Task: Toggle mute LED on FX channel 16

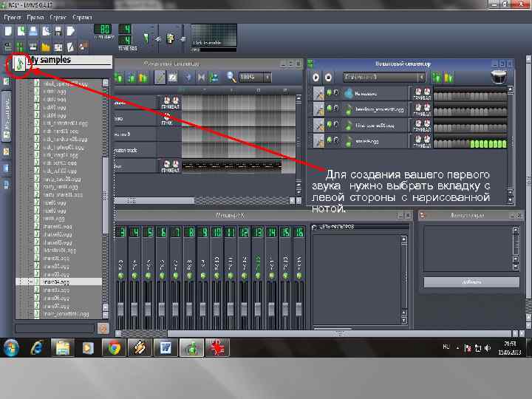Action: [x=299, y=276]
